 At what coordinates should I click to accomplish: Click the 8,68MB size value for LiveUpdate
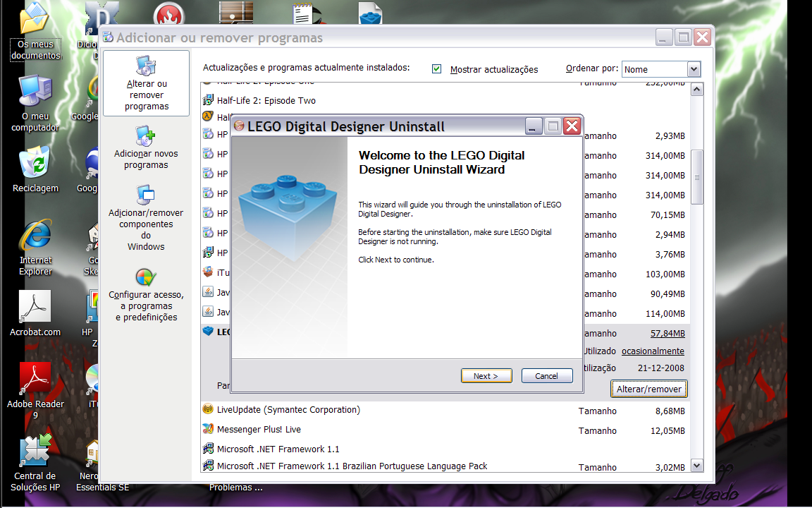point(670,411)
